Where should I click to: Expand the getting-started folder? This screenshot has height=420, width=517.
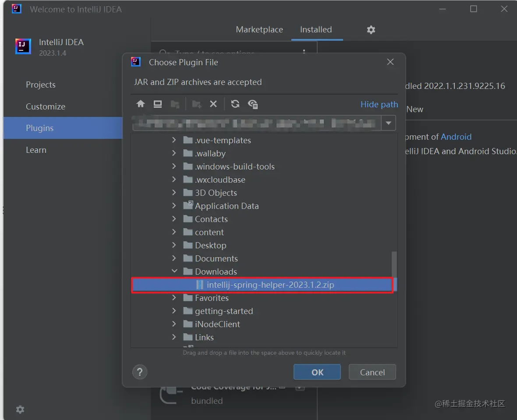pyautogui.click(x=174, y=311)
